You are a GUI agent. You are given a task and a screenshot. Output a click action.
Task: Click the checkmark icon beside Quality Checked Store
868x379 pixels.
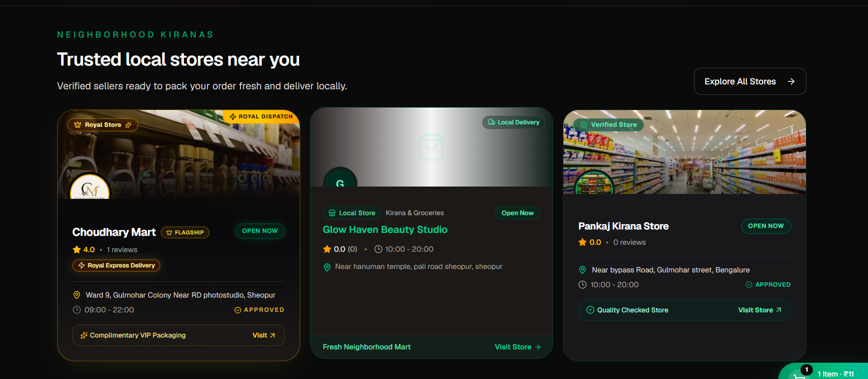coord(590,310)
